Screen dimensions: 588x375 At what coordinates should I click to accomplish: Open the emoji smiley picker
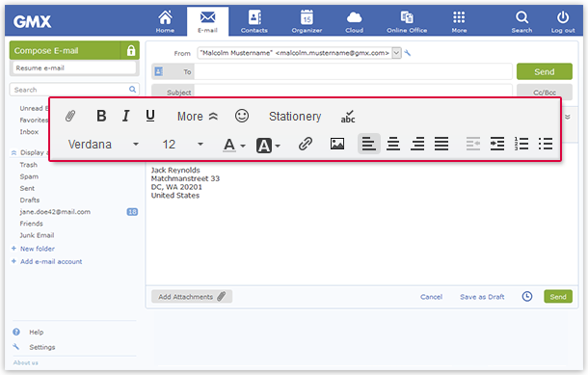[x=242, y=116]
